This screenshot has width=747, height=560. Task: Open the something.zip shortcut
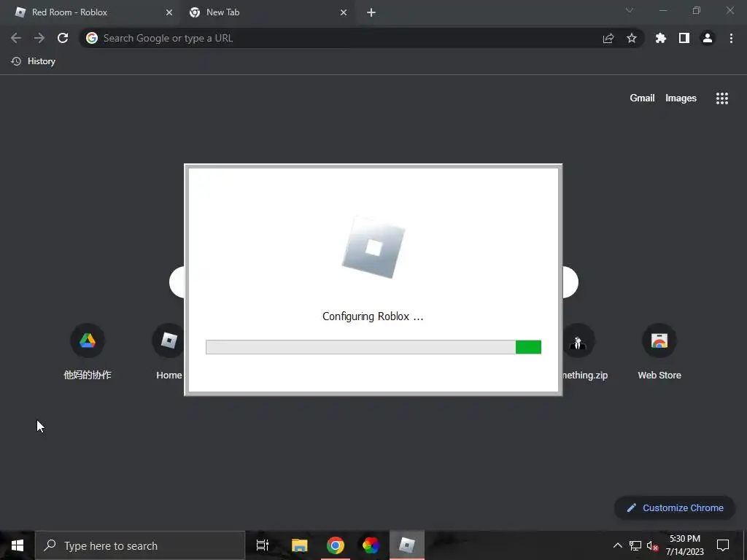tap(585, 352)
